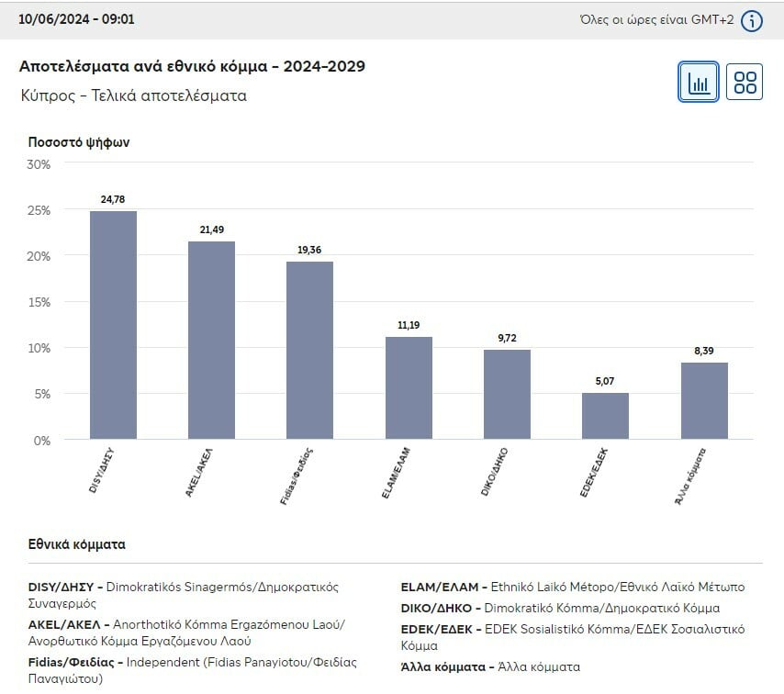Image resolution: width=784 pixels, height=694 pixels.
Task: Select the Άλλα κόμματα bar
Action: [x=704, y=400]
